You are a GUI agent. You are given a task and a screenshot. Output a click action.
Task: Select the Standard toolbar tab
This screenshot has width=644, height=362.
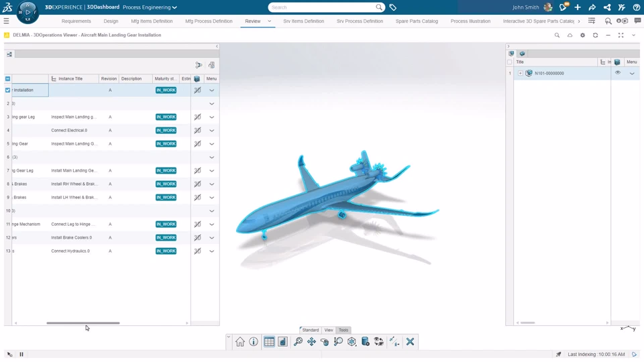(x=310, y=330)
